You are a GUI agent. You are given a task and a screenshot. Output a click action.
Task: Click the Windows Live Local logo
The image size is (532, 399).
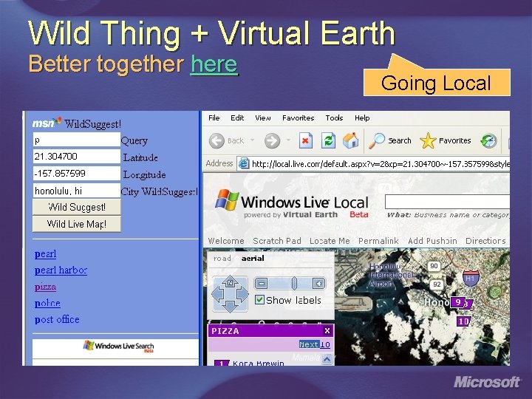pos(292,203)
